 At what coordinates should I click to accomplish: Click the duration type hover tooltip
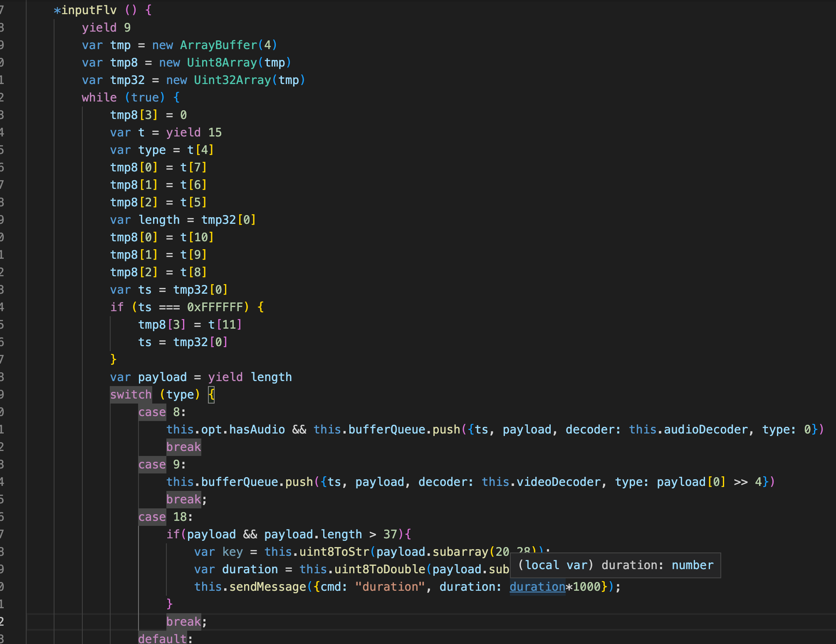[x=615, y=565]
